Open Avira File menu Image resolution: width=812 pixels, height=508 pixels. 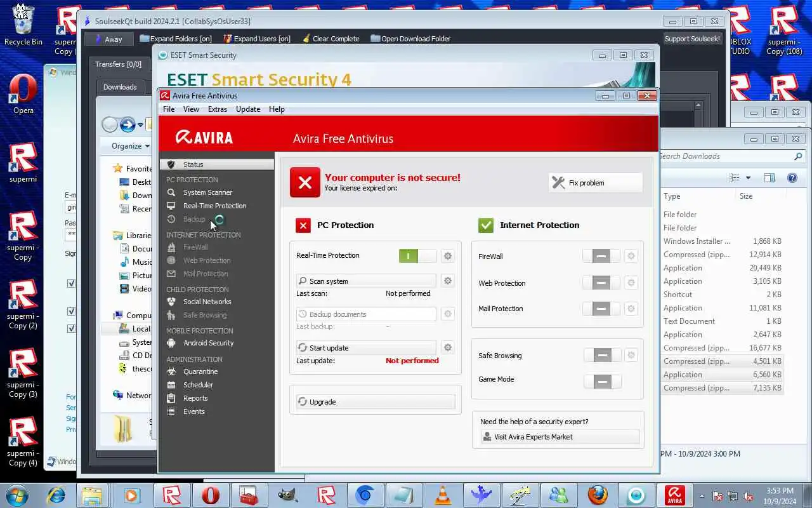pyautogui.click(x=169, y=109)
